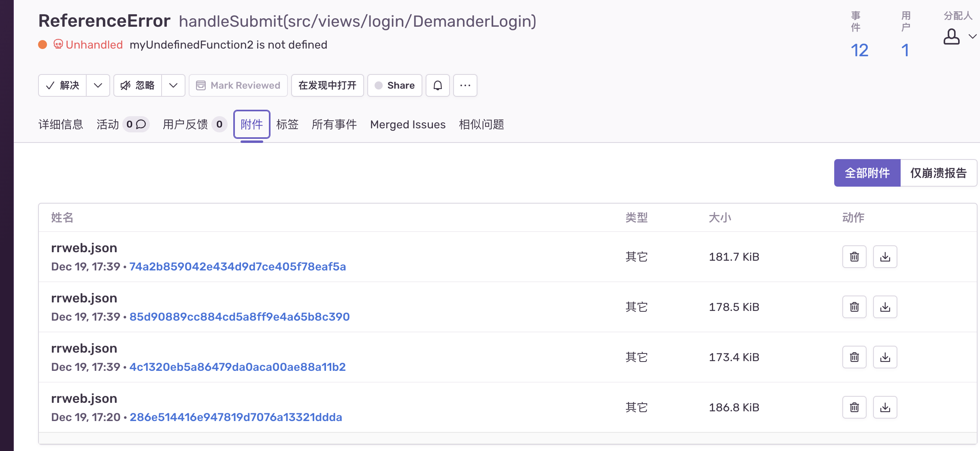Click the Share button
This screenshot has width=980, height=451.
pyautogui.click(x=394, y=85)
